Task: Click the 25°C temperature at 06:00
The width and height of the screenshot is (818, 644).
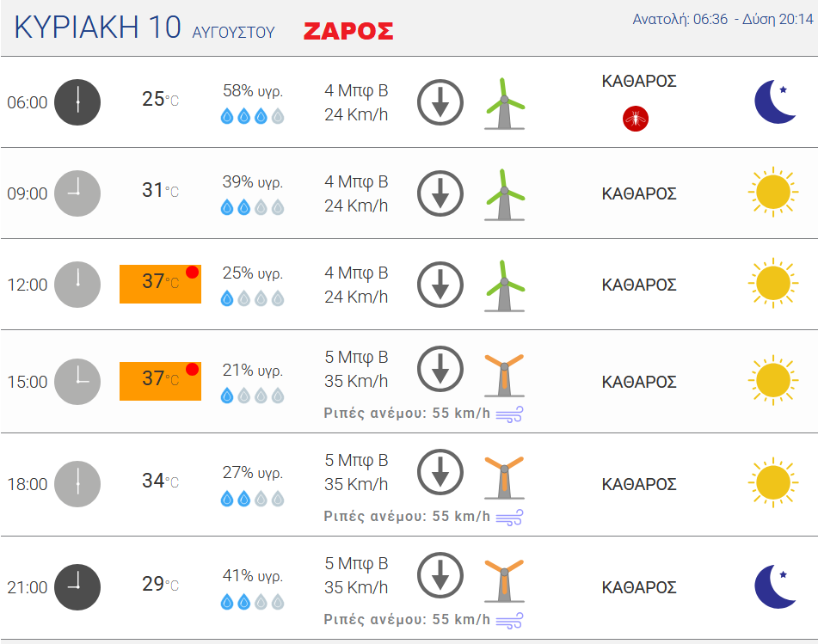Action: pos(160,99)
